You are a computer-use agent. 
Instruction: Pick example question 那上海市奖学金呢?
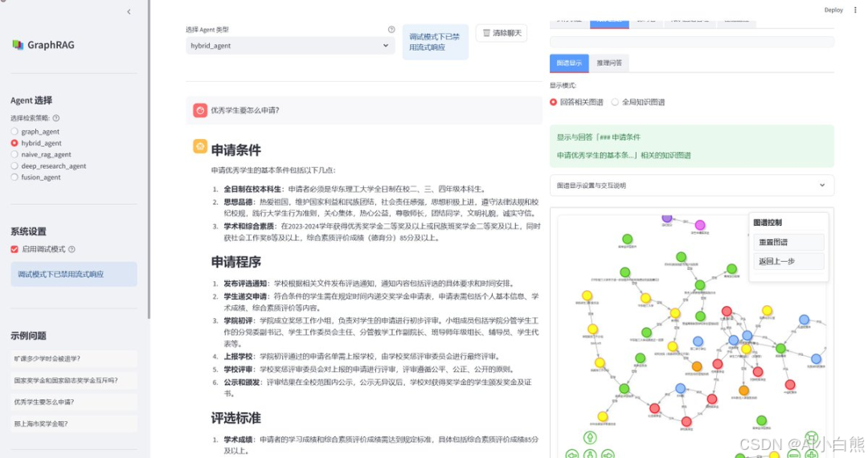pos(74,423)
